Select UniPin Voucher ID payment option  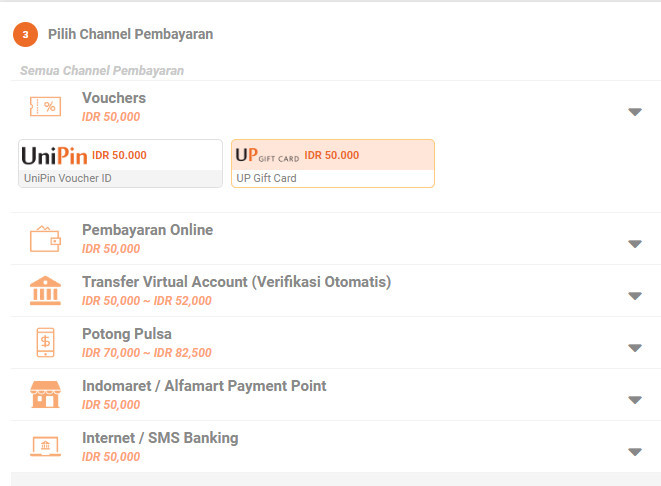point(121,164)
